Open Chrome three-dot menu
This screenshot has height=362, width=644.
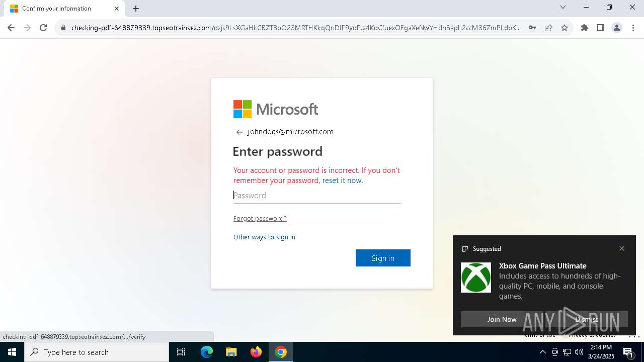[632, 28]
